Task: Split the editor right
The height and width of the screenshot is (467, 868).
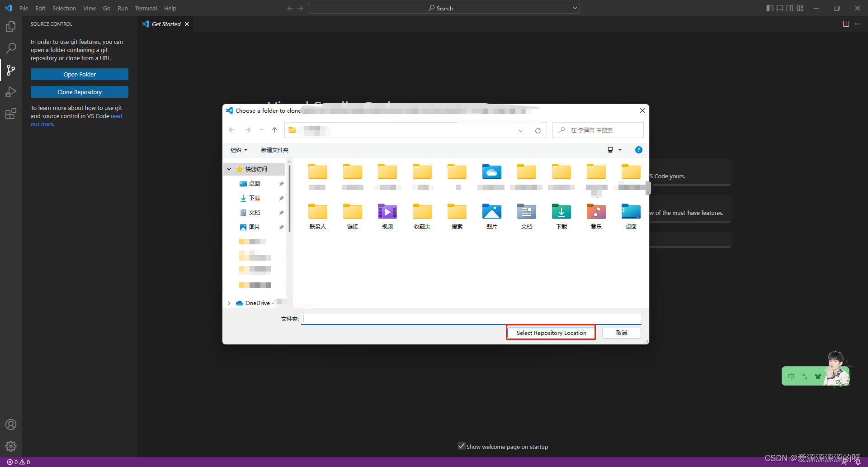Action: pyautogui.click(x=846, y=24)
